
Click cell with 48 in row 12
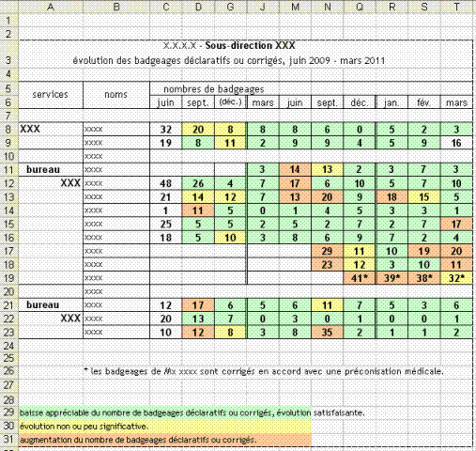[166, 183]
